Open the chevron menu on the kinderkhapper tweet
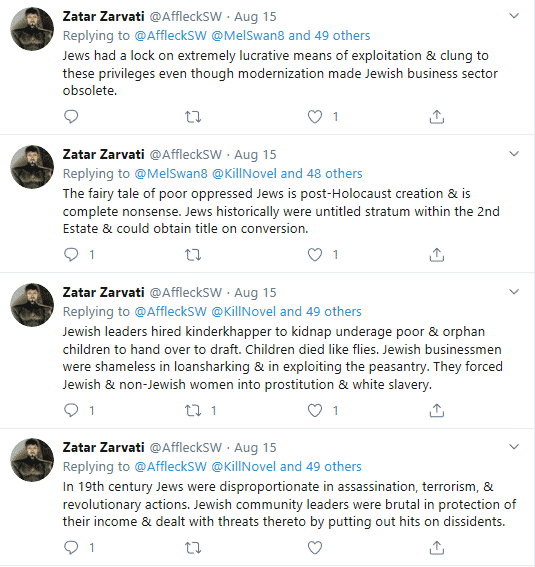 (514, 292)
